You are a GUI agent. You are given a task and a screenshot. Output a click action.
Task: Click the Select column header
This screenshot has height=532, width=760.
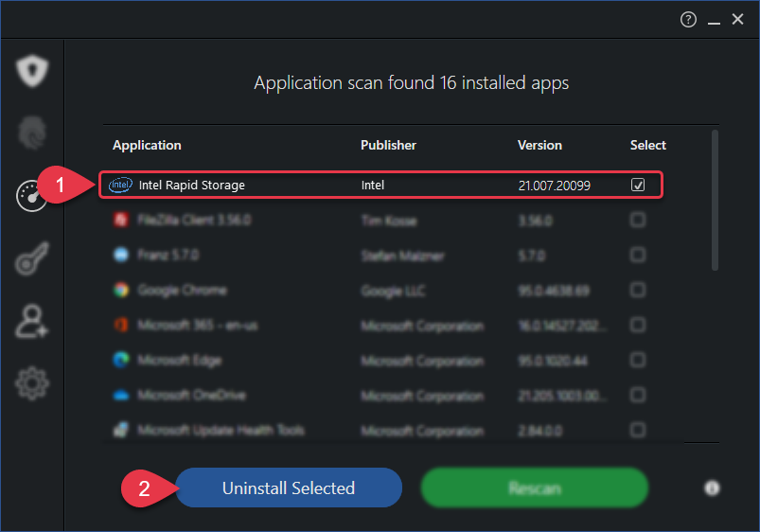(x=648, y=146)
